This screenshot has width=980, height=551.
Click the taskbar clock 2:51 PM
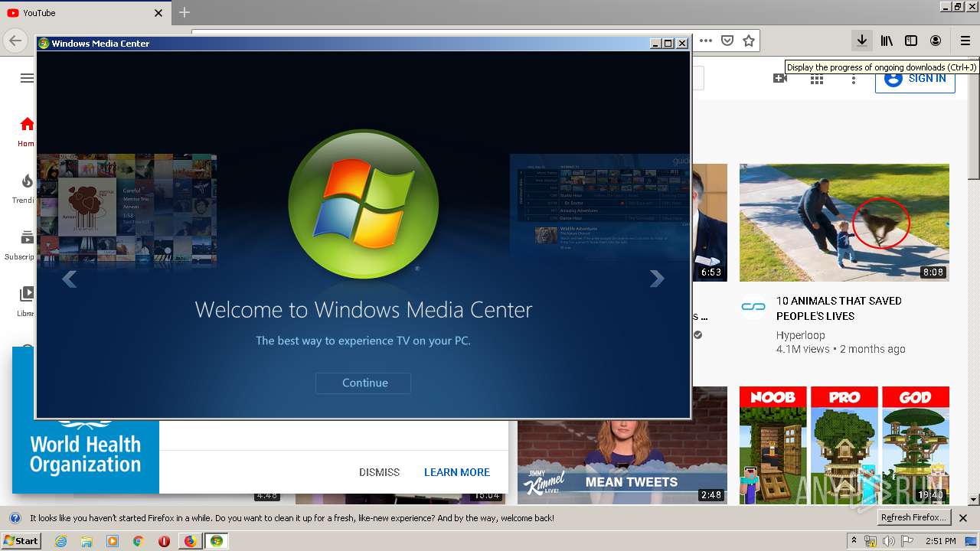[941, 541]
